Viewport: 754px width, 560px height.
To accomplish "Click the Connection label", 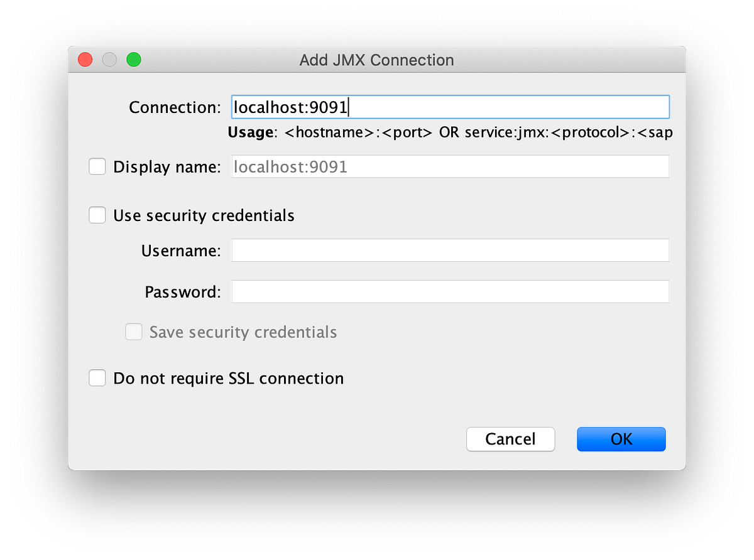I will click(x=174, y=107).
